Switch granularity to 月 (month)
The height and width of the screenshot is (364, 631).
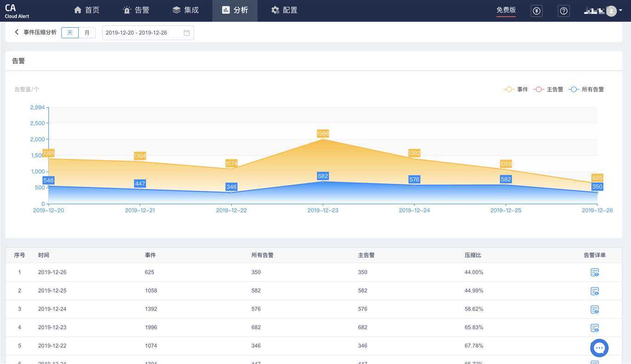point(87,33)
